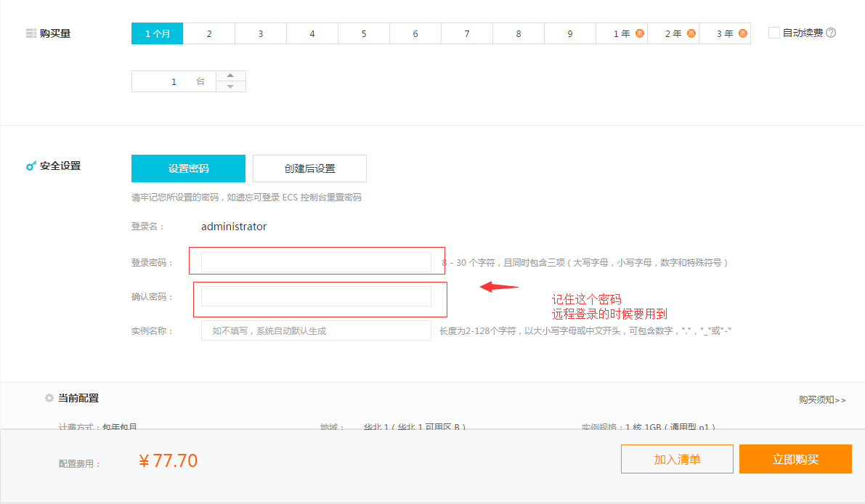Click the 立即购买 purchase button
The image size is (865, 504).
tap(795, 458)
